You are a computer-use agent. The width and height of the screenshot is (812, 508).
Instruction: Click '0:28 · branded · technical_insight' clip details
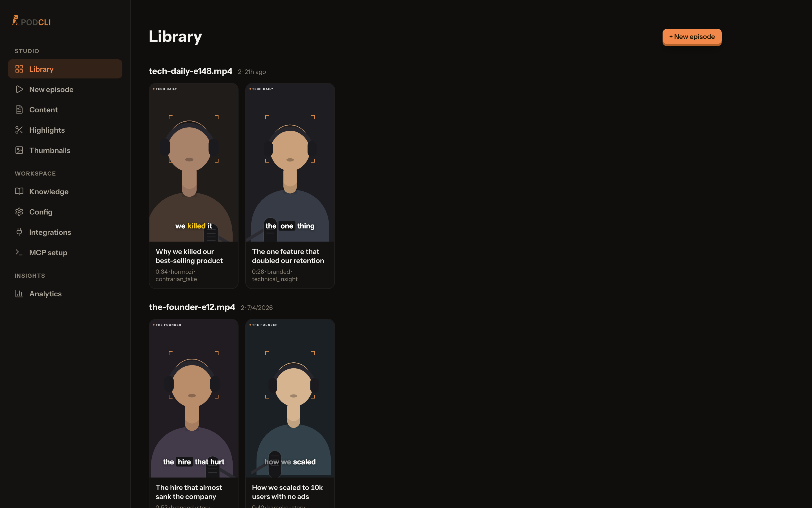tap(275, 275)
